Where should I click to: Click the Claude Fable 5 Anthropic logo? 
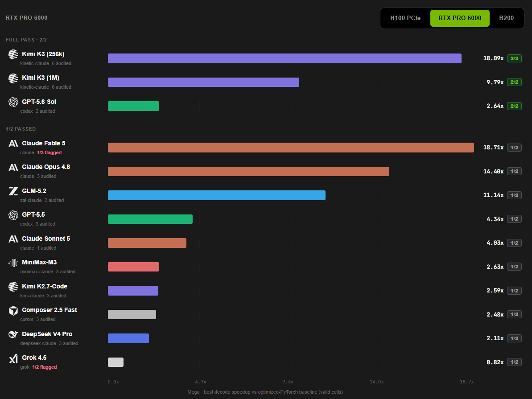coord(13,144)
